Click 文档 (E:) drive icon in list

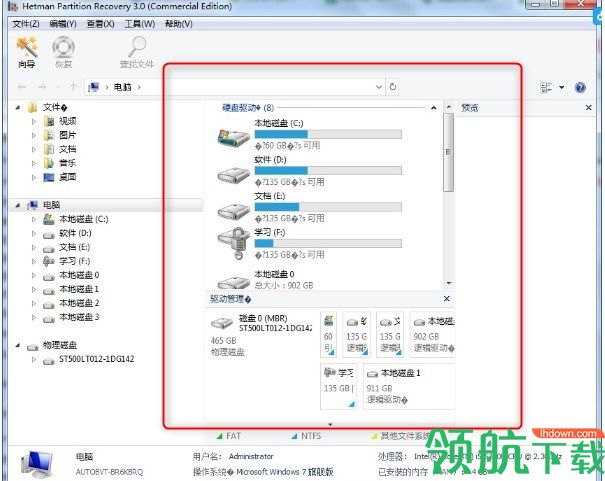coord(233,211)
